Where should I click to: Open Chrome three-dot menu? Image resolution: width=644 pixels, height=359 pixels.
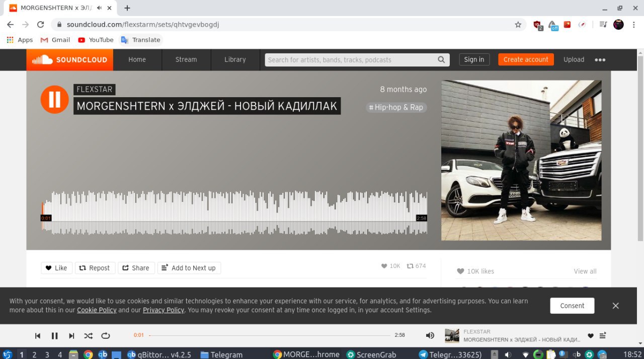[x=633, y=25]
